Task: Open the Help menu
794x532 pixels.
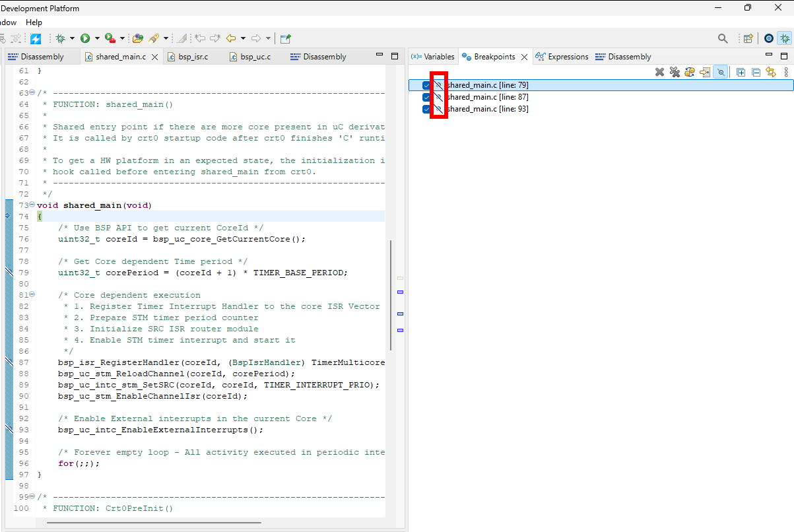Action: 34,22
